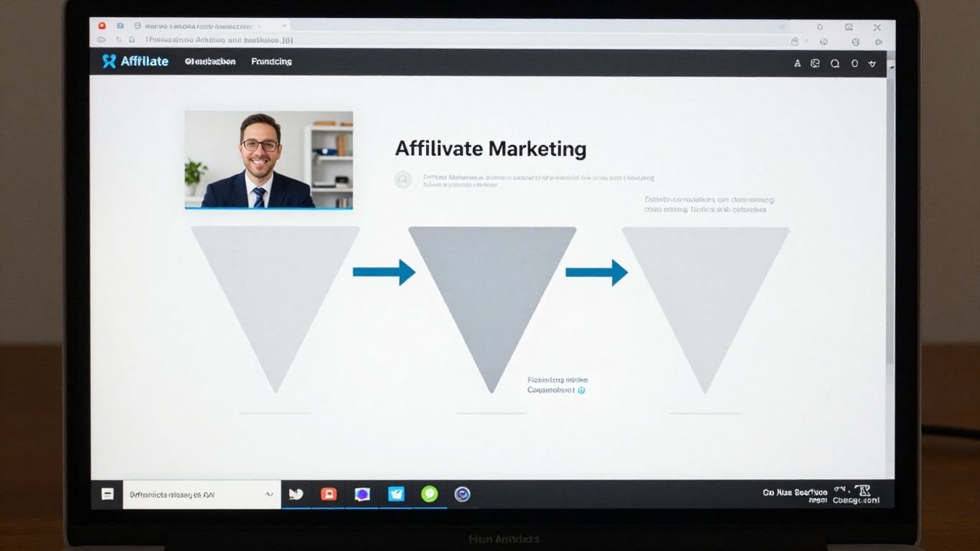
Task: Click the padlock icon in the address bar
Action: 131,40
